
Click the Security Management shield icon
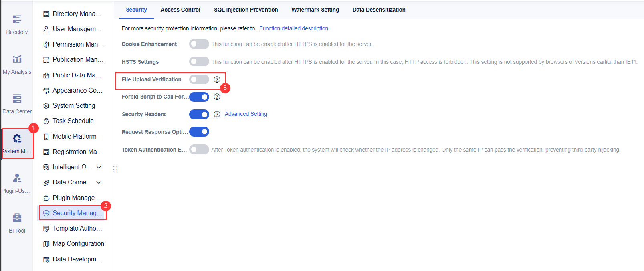(46, 213)
